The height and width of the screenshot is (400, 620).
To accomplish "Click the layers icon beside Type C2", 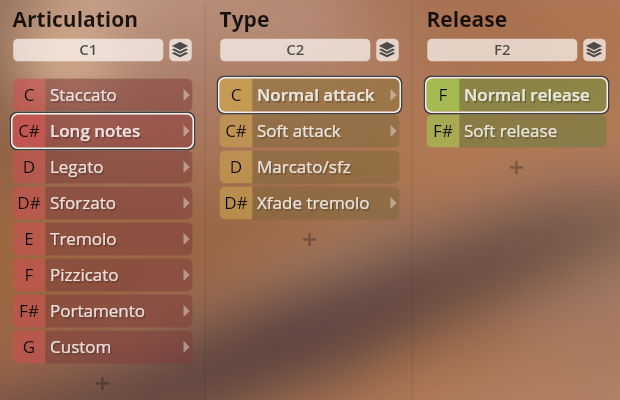I will coord(387,50).
